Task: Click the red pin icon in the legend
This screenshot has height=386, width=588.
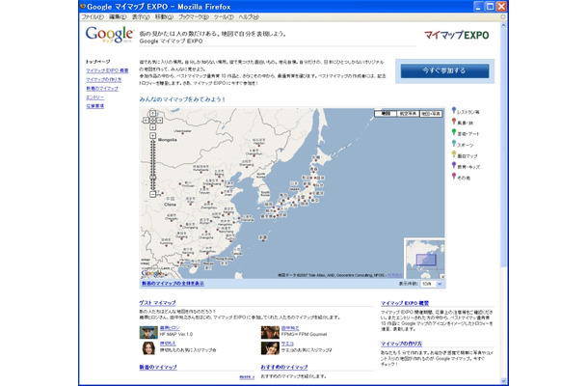Action: click(454, 122)
